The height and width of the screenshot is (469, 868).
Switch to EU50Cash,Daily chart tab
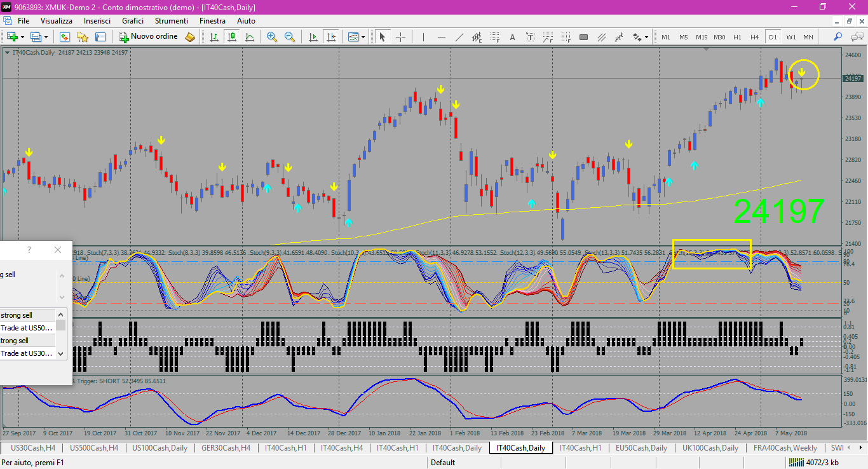[641, 448]
